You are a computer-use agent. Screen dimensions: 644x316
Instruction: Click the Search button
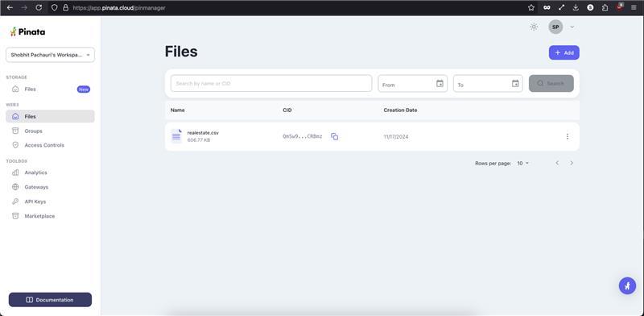(551, 84)
